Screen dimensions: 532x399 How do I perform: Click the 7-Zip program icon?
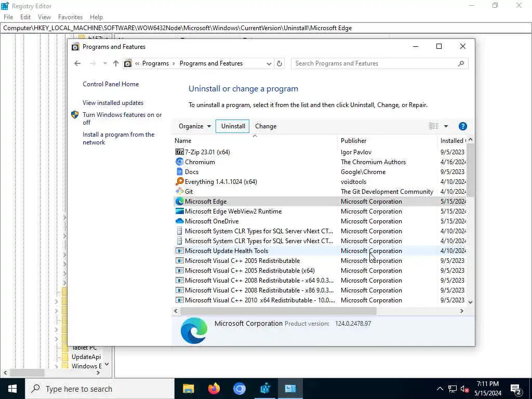tap(179, 152)
